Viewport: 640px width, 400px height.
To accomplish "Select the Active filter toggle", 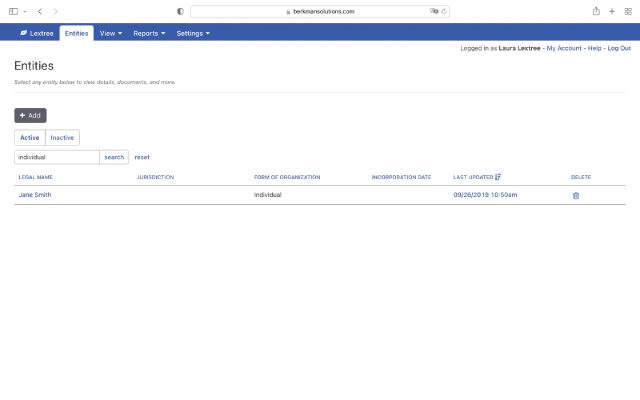I will click(x=30, y=138).
